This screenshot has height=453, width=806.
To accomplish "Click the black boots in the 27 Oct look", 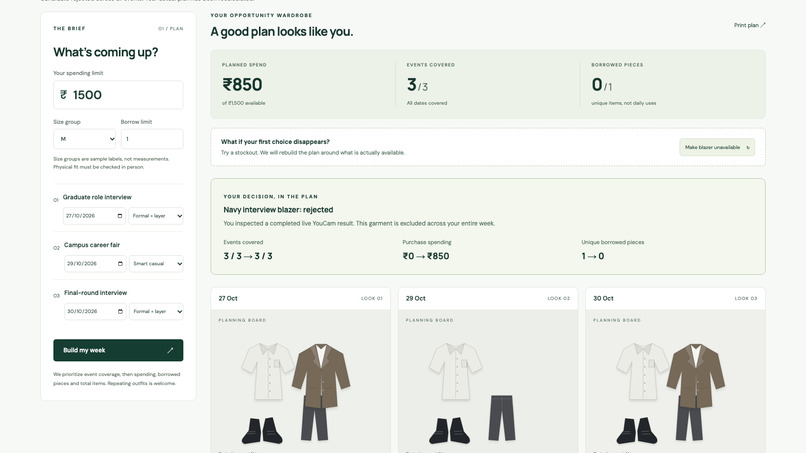I will pyautogui.click(x=262, y=430).
